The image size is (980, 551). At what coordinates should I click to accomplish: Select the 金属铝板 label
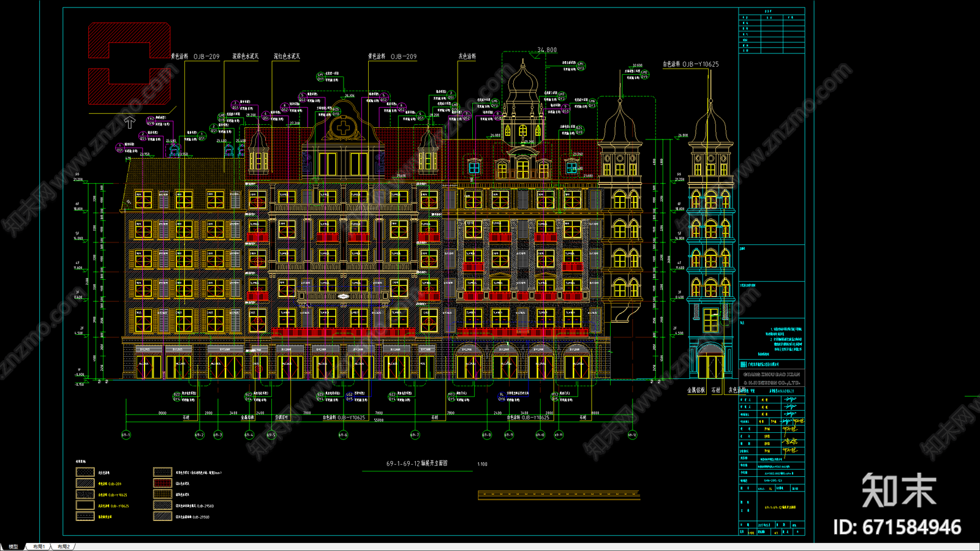pyautogui.click(x=696, y=389)
